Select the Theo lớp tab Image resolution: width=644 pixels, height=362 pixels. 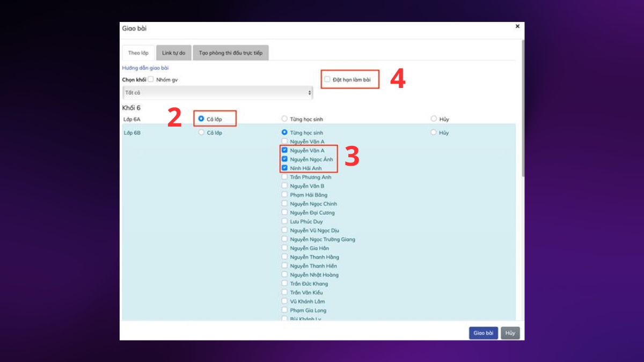138,53
